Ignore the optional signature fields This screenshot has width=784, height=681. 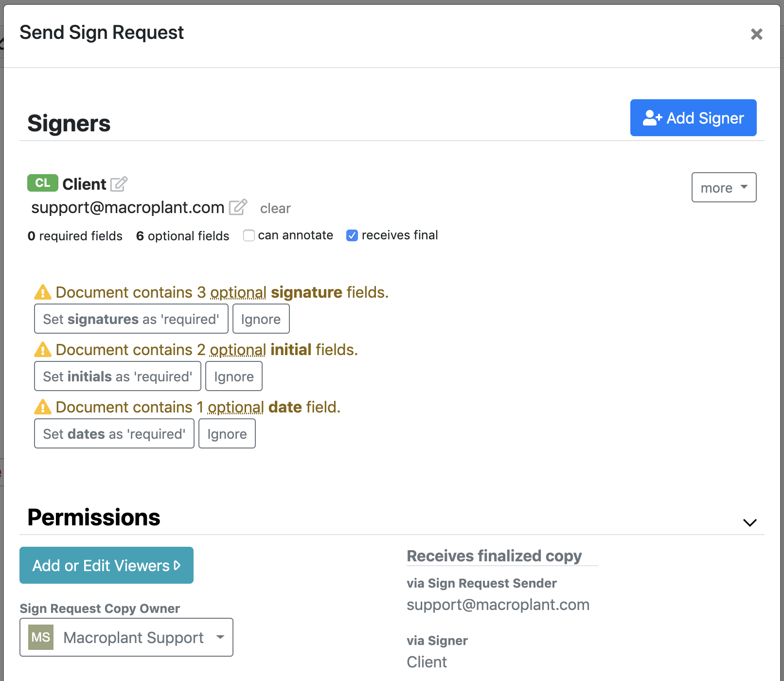pos(261,319)
